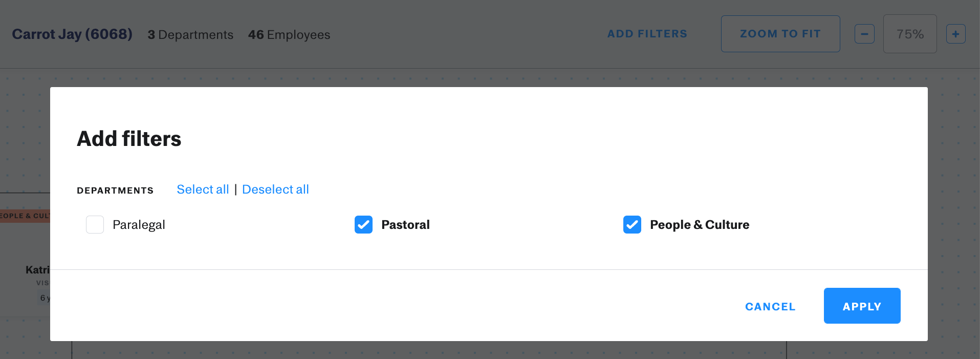The image size is (980, 359).
Task: Zoom in with the plus icon
Action: click(955, 34)
